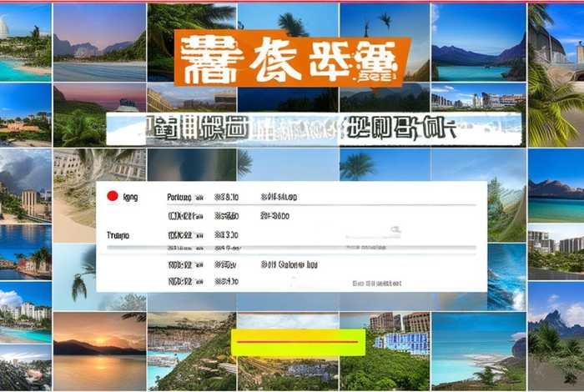Click the white brush-stroke subtitle banner
The width and height of the screenshot is (584, 392).
pyautogui.click(x=314, y=128)
